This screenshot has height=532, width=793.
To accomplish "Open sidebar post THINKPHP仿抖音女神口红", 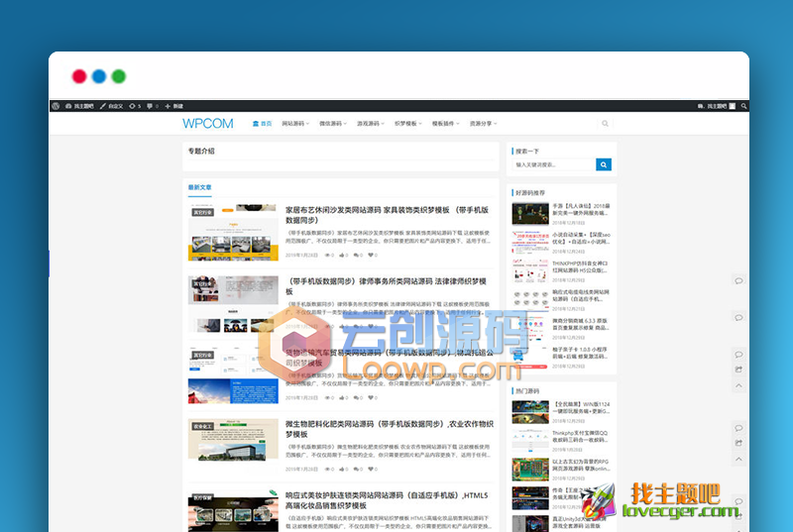I will pyautogui.click(x=581, y=267).
